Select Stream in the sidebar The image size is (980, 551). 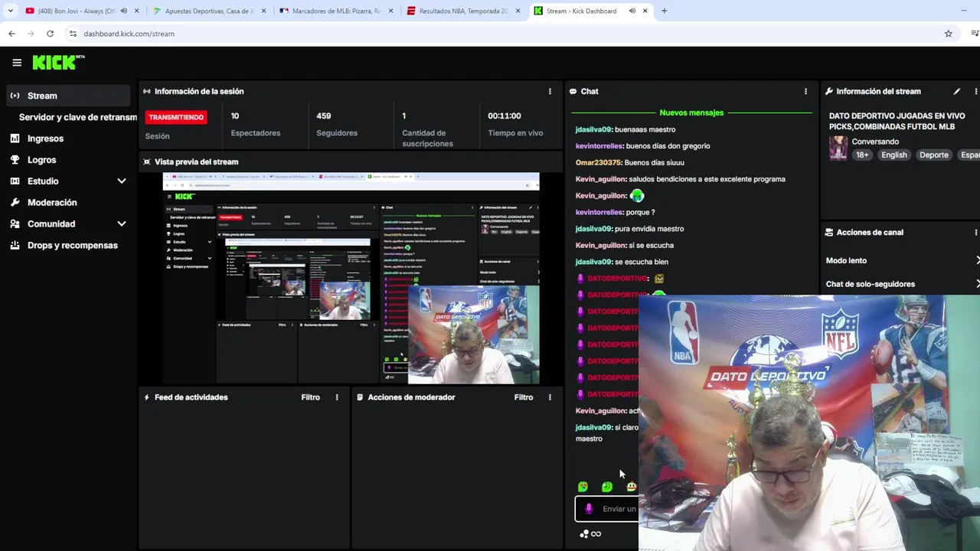pyautogui.click(x=68, y=96)
